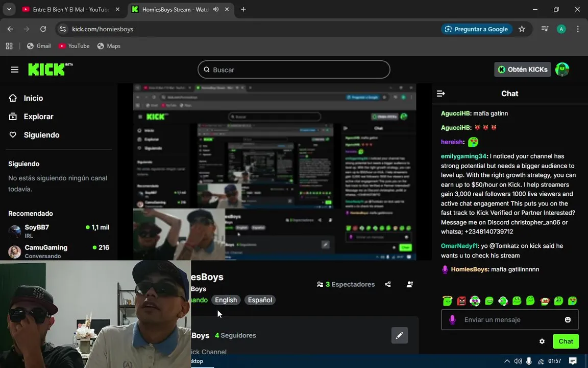Screen dimensions: 588x368
Task: Open the emoji picker in chat input
Action: (568, 319)
